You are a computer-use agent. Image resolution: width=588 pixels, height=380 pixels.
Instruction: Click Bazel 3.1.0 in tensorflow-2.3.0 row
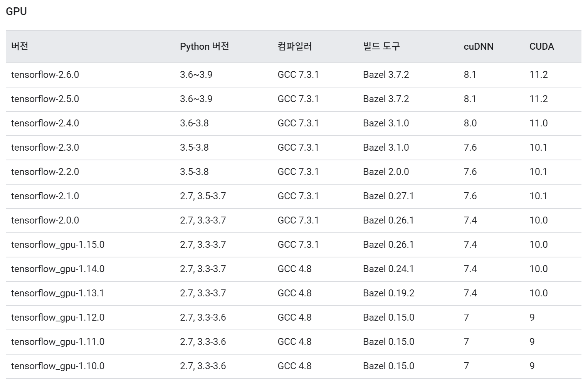pos(386,148)
